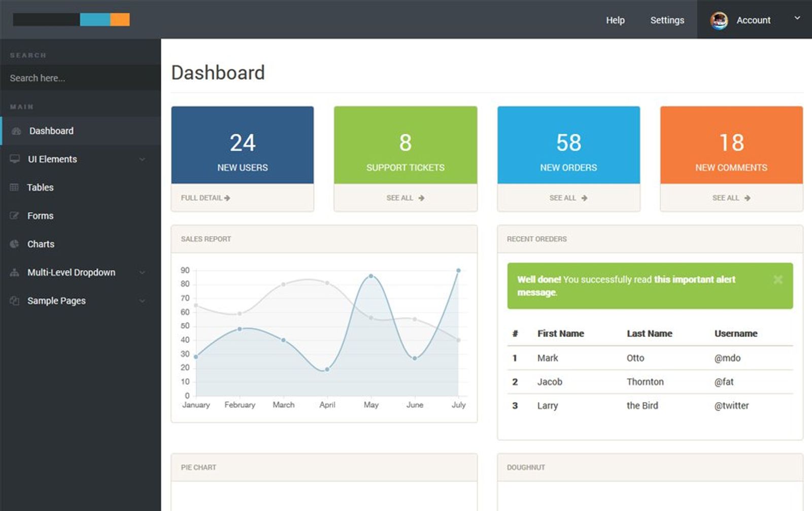Click the Multi-Level Dropdown sitemap icon

pos(14,272)
